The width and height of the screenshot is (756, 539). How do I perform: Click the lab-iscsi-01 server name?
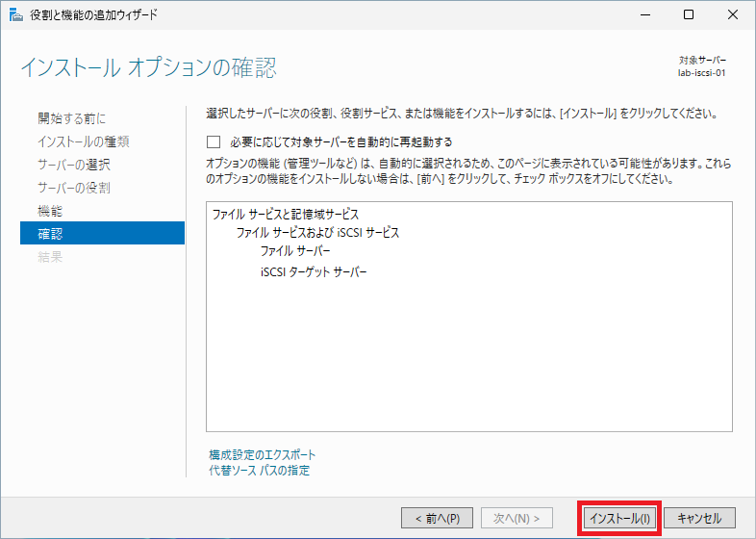click(x=701, y=73)
